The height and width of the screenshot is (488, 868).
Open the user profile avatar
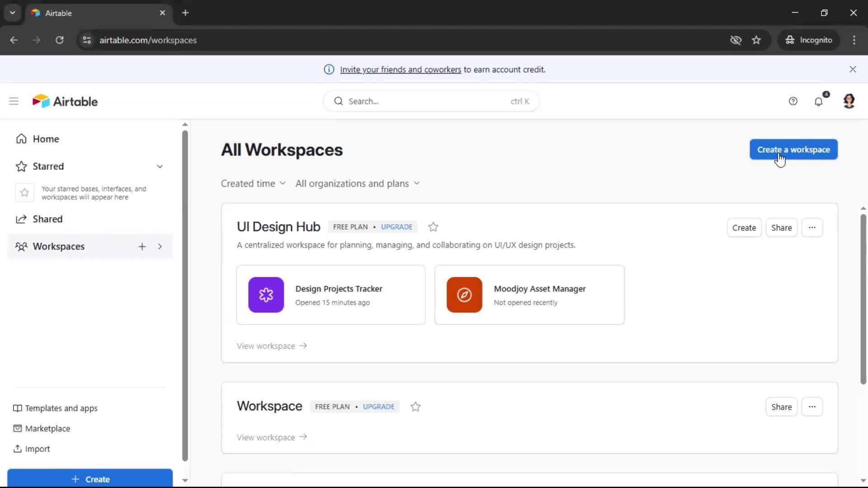(x=849, y=101)
